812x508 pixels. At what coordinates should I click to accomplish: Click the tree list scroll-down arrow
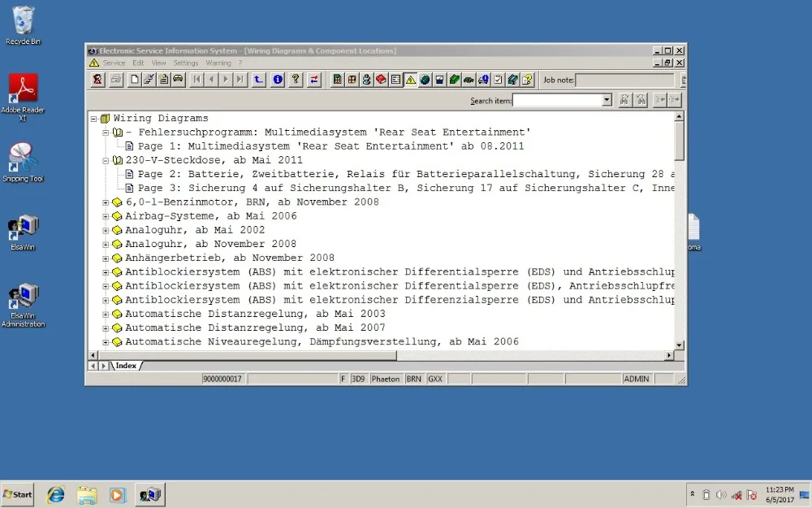point(680,345)
